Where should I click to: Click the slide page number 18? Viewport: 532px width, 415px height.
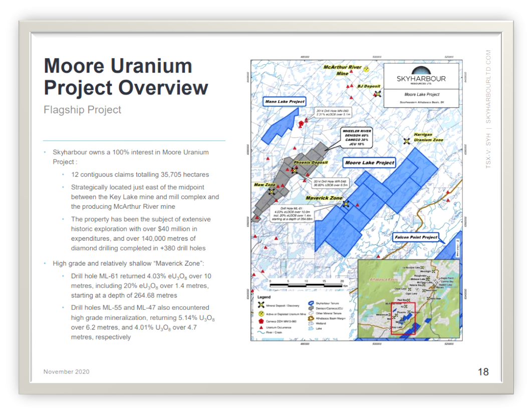pos(483,372)
